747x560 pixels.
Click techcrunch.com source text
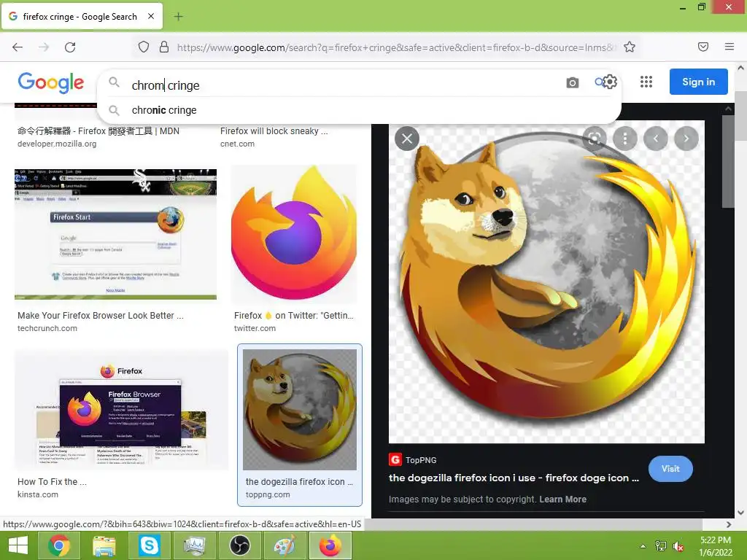pos(47,328)
